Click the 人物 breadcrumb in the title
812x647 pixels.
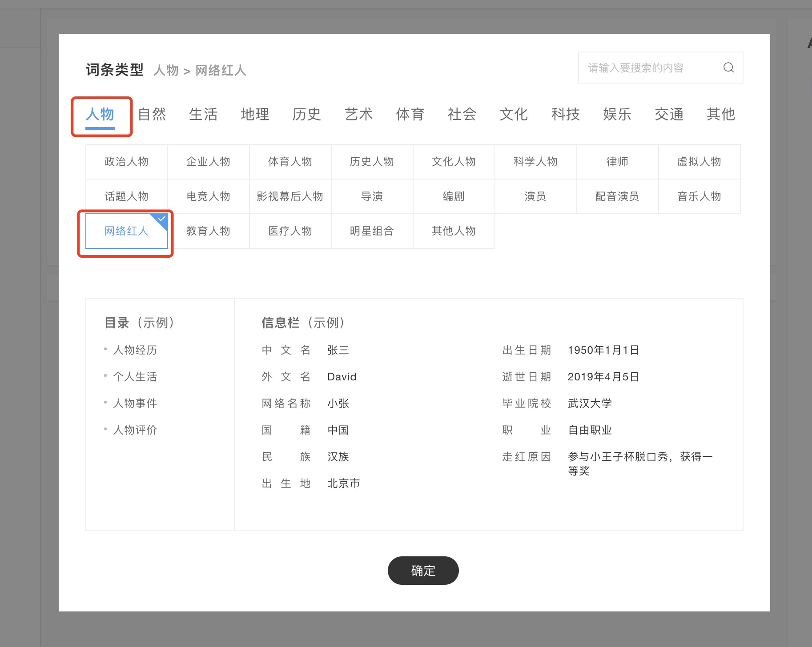166,71
